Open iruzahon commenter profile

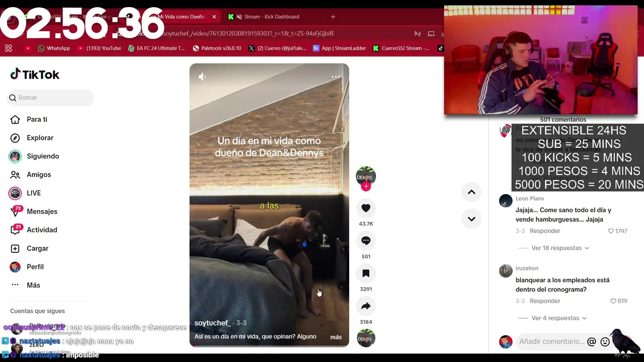527,268
